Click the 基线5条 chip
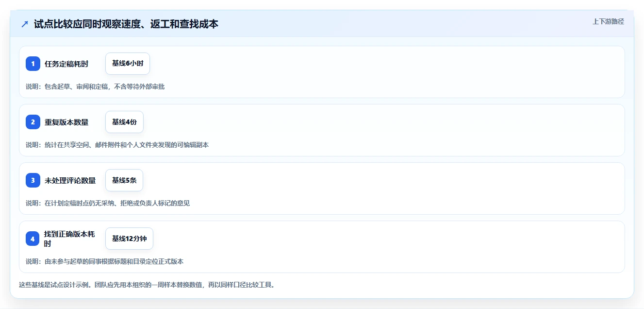The width and height of the screenshot is (644, 309). tap(124, 180)
